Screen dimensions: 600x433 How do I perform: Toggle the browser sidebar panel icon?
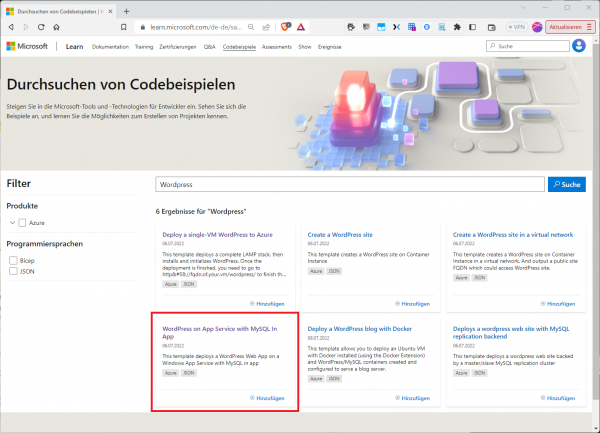click(473, 27)
